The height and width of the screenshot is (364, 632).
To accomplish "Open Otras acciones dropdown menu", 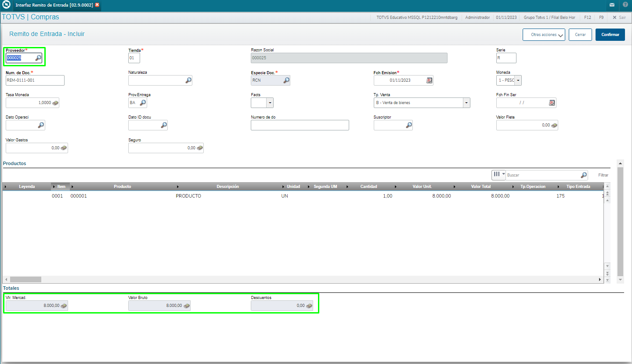I will click(x=544, y=35).
